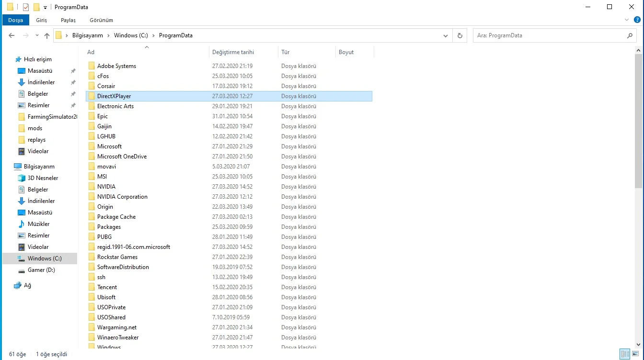Go forward using the Forward arrow
The width and height of the screenshot is (644, 360).
click(x=25, y=35)
